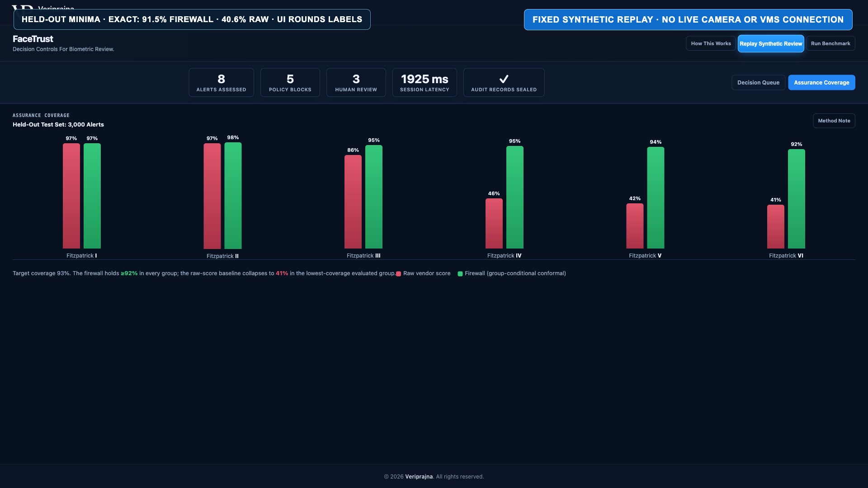Click the green firewall bar for Fitzpatrick III
This screenshot has height=488, width=868.
tap(374, 197)
